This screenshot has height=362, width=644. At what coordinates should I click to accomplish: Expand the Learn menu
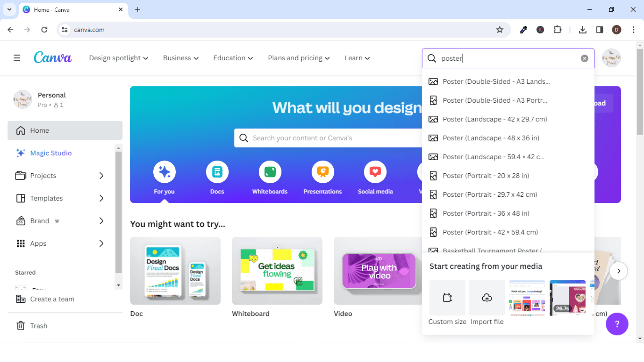[x=357, y=58]
